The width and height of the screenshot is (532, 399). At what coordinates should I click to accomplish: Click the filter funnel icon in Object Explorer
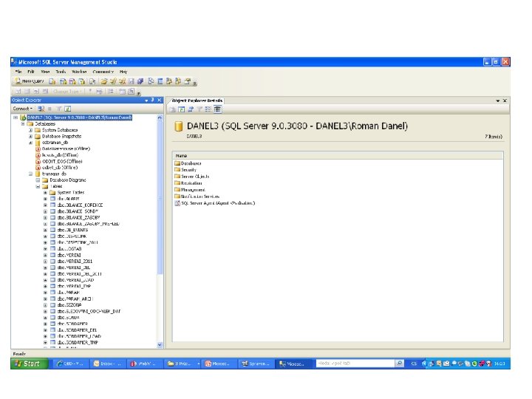pyautogui.click(x=58, y=109)
